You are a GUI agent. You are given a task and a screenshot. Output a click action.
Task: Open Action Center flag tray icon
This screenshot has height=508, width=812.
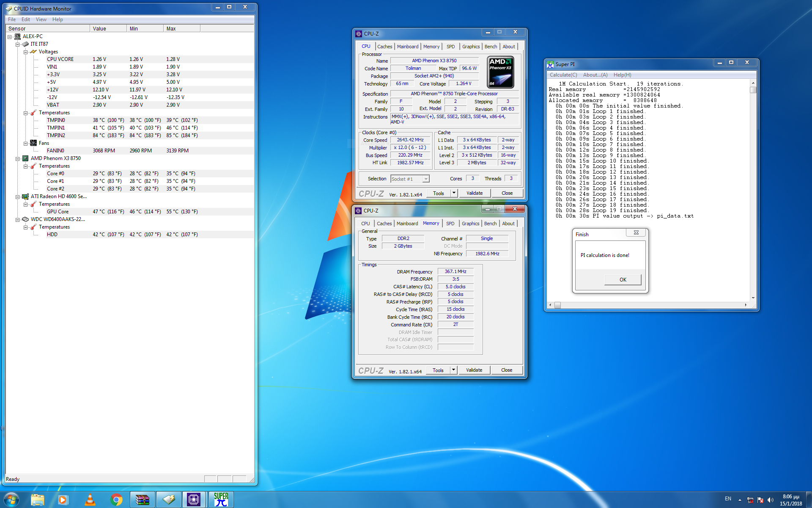(x=760, y=500)
